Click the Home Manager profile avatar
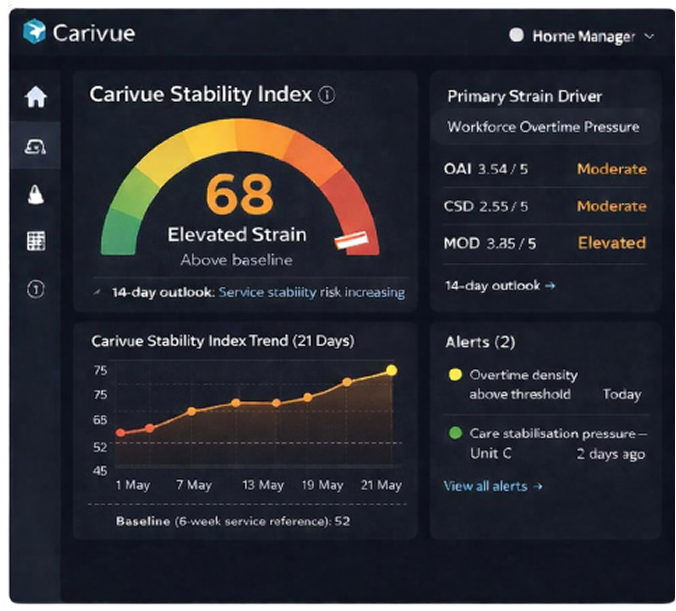Image resolution: width=676 pixels, height=611 pixels. point(516,35)
